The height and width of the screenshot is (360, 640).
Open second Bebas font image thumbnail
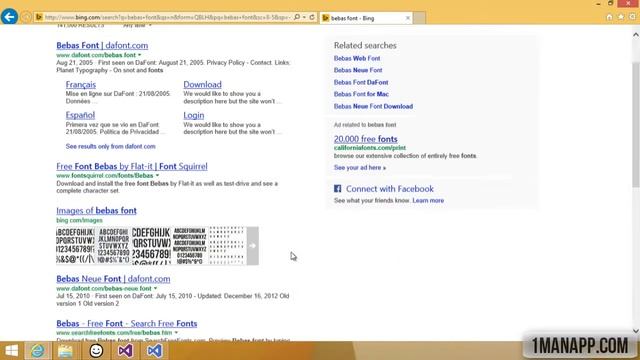[x=113, y=246]
